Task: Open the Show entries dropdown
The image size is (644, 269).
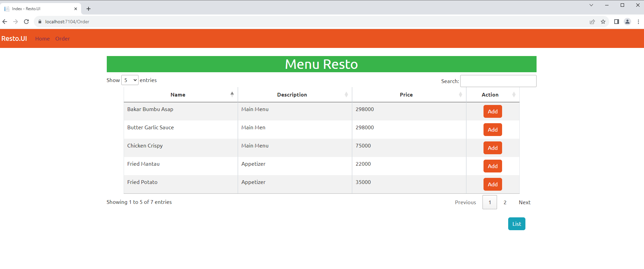Action: [130, 80]
